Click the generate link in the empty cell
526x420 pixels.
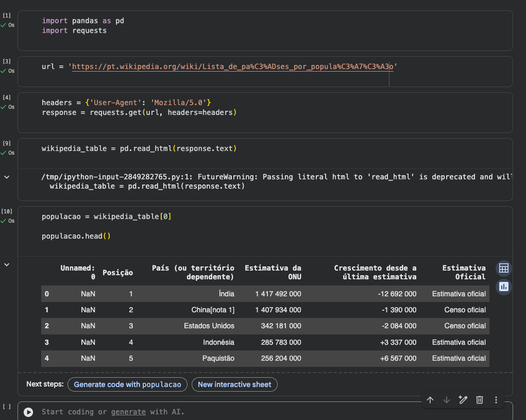click(128, 412)
